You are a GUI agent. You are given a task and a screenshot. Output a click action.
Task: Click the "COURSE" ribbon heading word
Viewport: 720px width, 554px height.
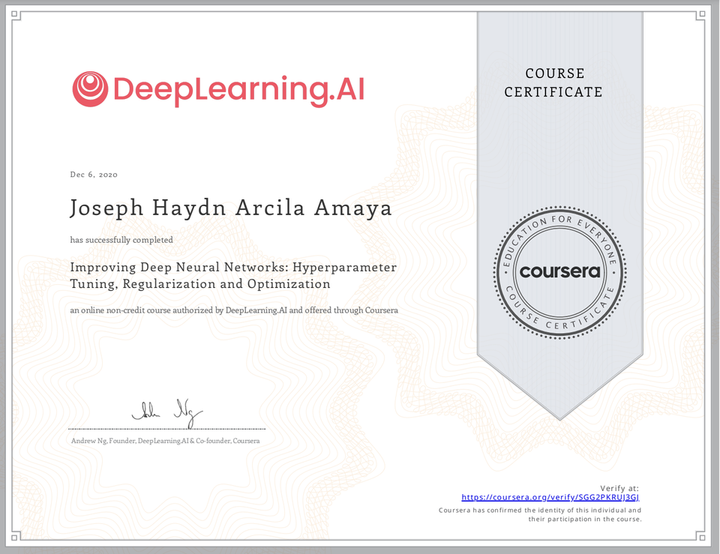pos(555,73)
